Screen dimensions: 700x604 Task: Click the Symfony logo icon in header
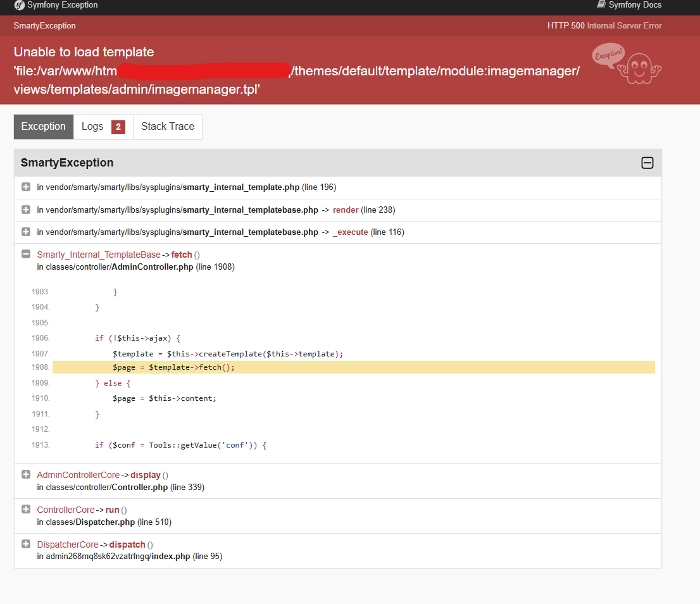pos(19,5)
